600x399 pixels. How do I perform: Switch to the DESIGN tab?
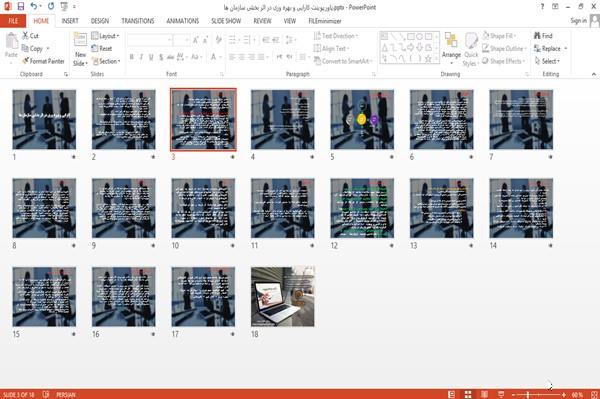tap(100, 21)
